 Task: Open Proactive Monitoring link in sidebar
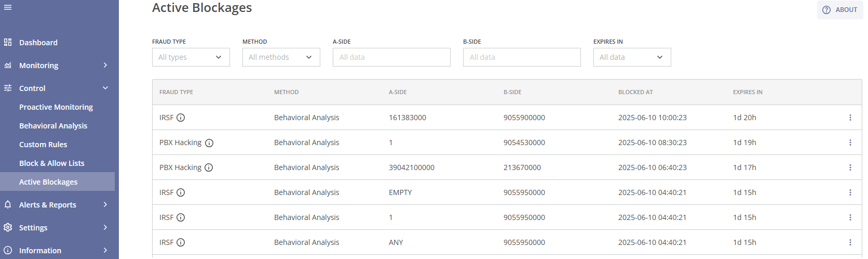[56, 107]
